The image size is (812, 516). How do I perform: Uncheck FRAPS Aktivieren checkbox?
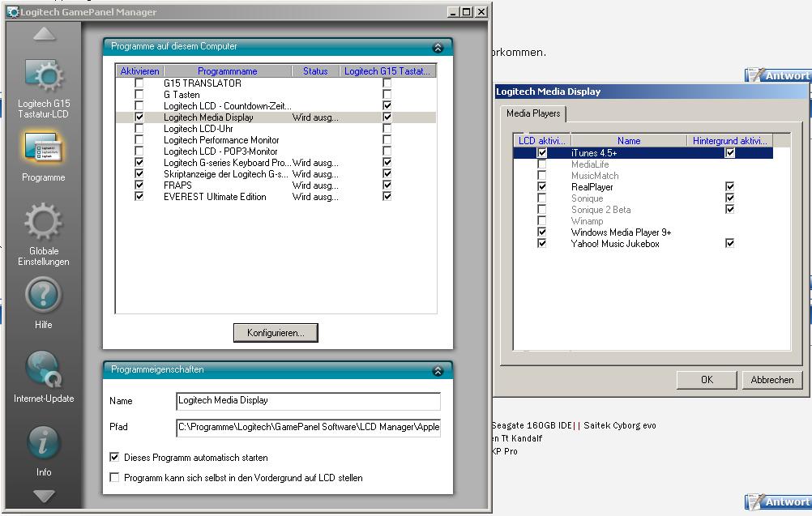[139, 185]
